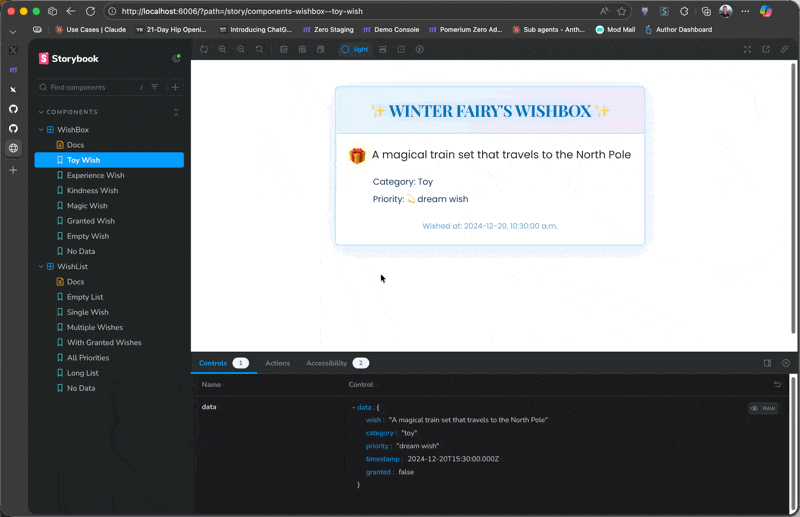
Task: Open the Multiple Wishes story
Action: (x=94, y=327)
